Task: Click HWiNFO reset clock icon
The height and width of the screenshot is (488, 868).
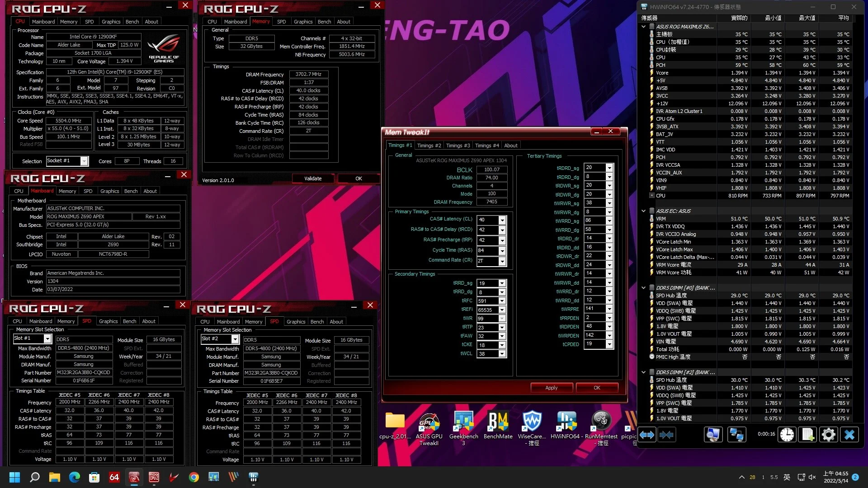Action: pyautogui.click(x=787, y=435)
